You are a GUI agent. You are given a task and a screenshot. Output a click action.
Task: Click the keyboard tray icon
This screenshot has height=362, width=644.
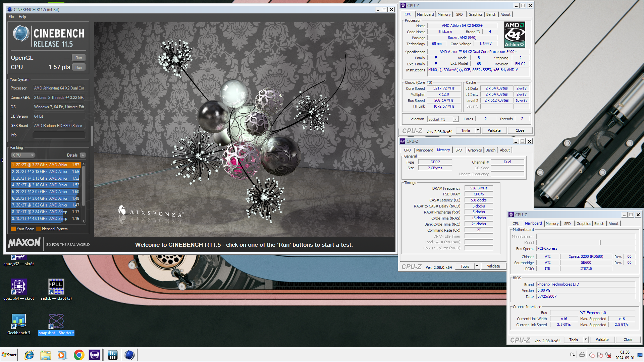[x=582, y=355]
